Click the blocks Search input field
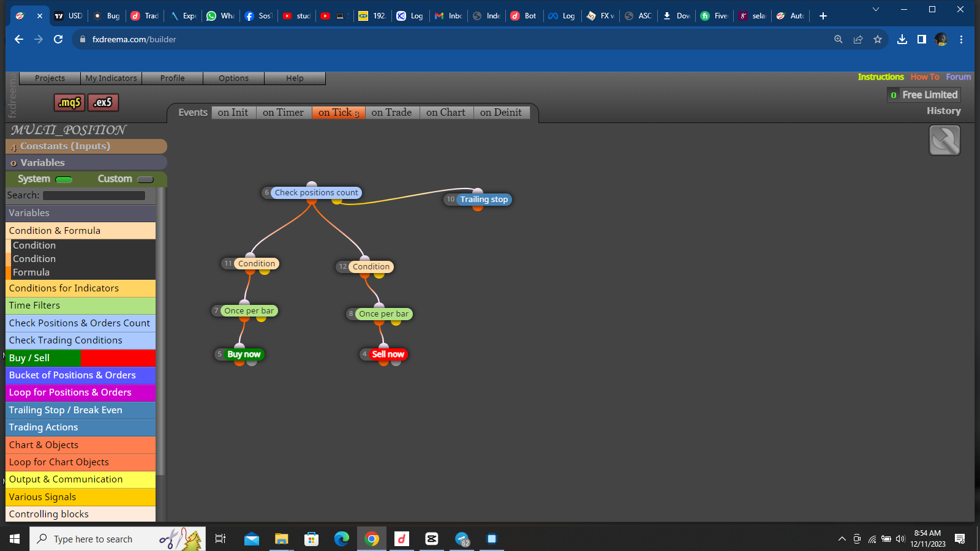Viewport: 980px width, 551px height. tap(94, 195)
